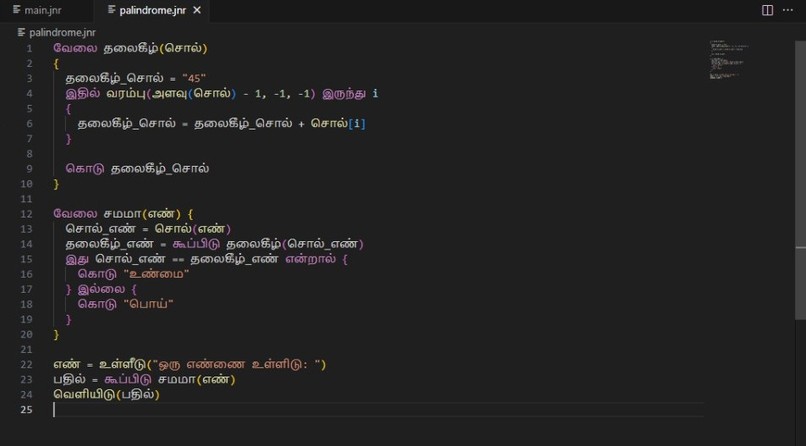Click the minimap code preview

[729, 60]
